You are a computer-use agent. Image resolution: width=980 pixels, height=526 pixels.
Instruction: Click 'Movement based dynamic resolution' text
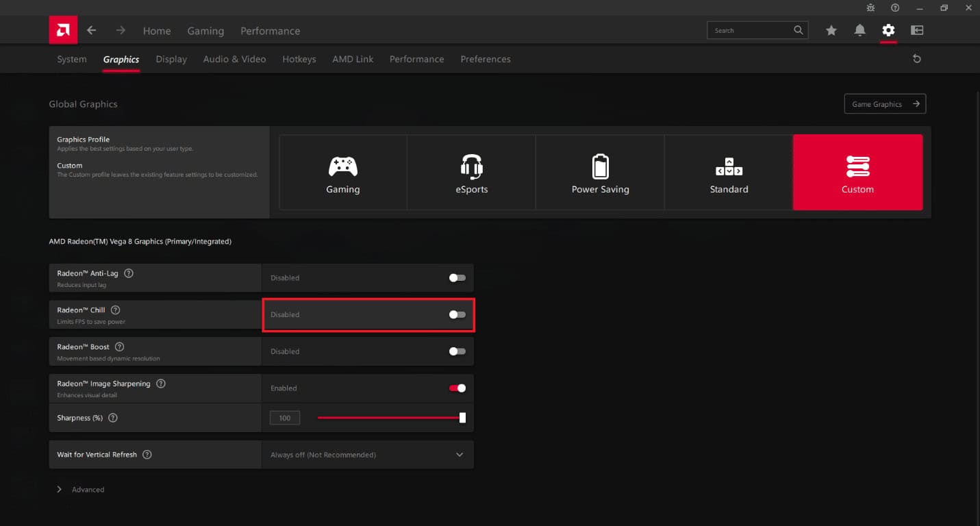pos(108,359)
